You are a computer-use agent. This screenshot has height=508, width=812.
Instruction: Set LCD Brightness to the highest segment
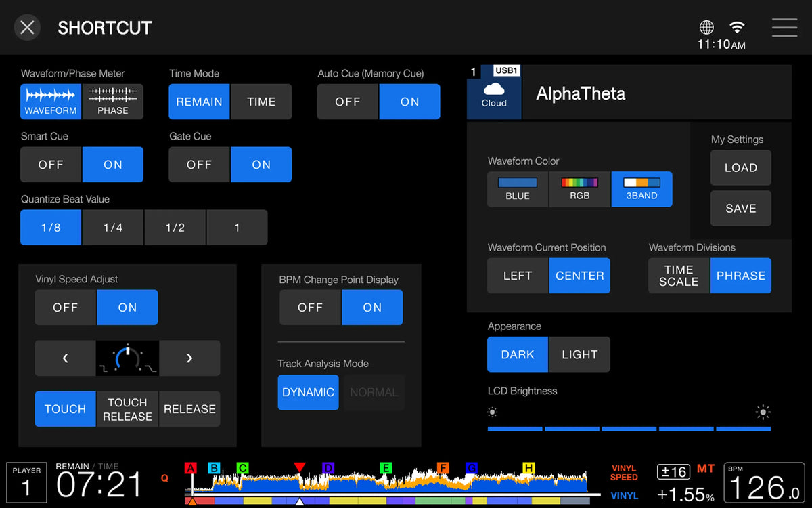pyautogui.click(x=744, y=429)
